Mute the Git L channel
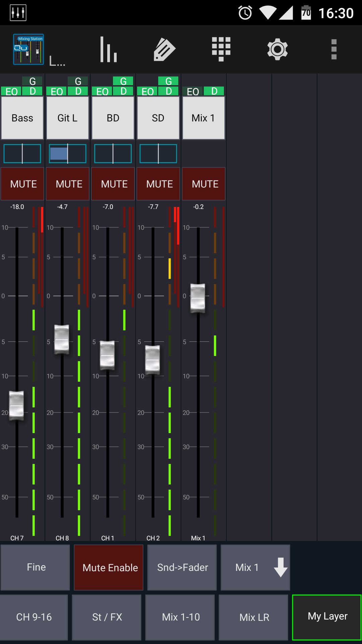 pyautogui.click(x=68, y=184)
